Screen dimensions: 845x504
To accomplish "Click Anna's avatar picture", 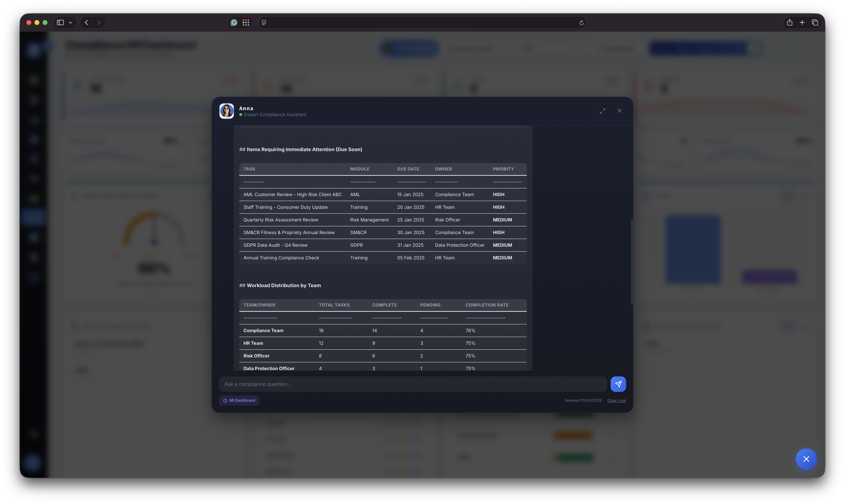I will tap(226, 111).
